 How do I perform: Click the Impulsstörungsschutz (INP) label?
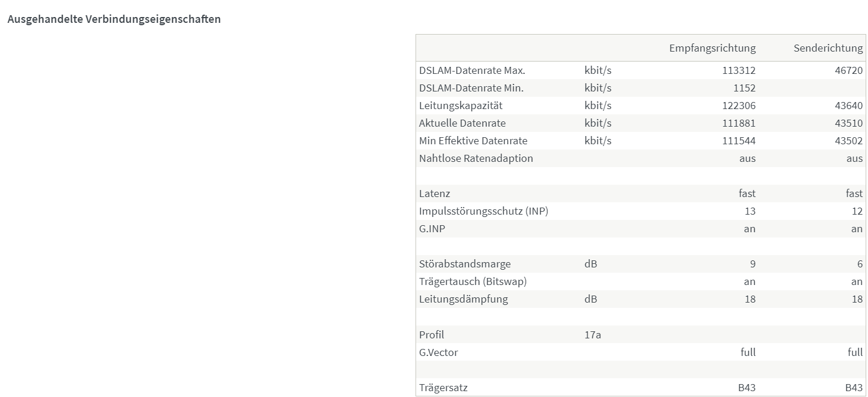484,211
